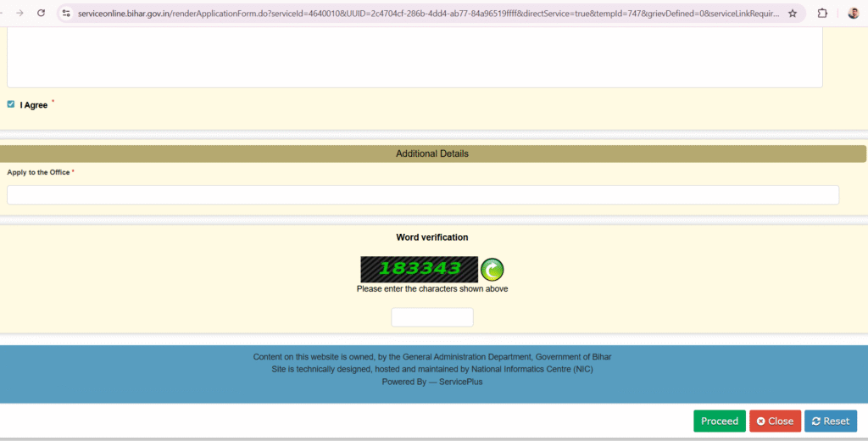
Task: Click the General Administration Department ownership line
Action: [x=432, y=357]
